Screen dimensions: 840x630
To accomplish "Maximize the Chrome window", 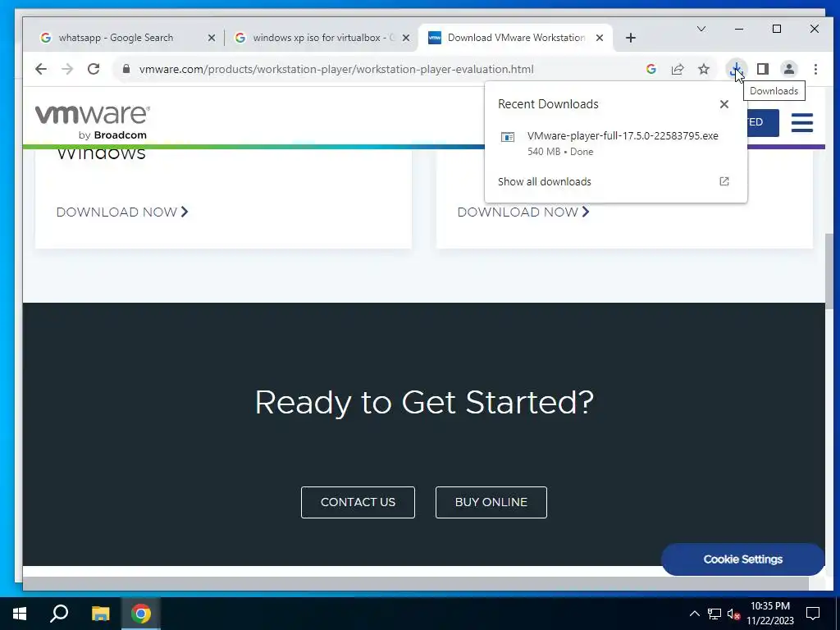I will point(777,29).
